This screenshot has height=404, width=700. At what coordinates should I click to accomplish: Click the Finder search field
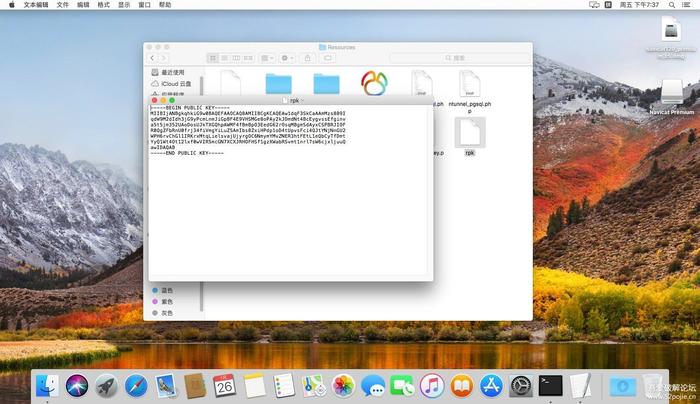(x=460, y=58)
